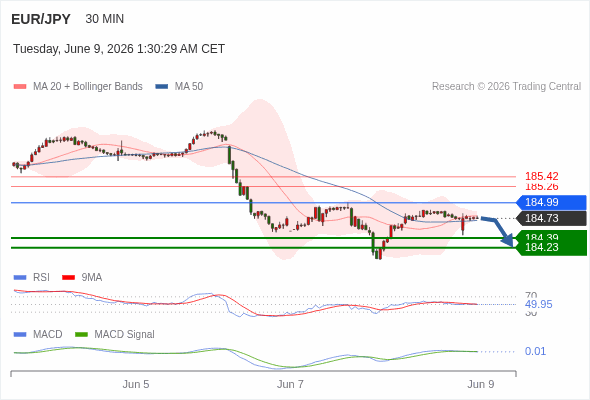This screenshot has height=400, width=590.
Task: Click the MACD Signal legend text
Action: [x=124, y=335]
